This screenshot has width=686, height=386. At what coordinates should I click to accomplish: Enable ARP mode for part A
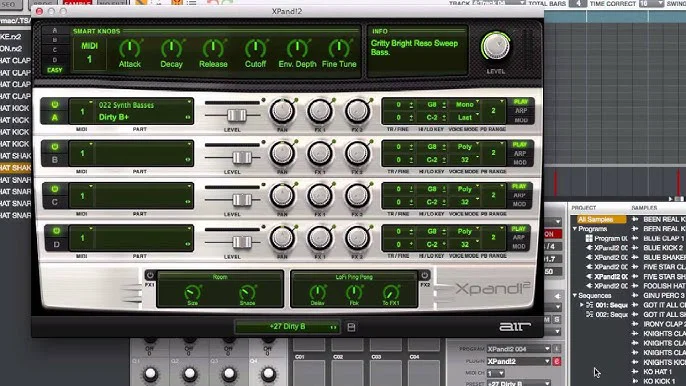click(521, 111)
